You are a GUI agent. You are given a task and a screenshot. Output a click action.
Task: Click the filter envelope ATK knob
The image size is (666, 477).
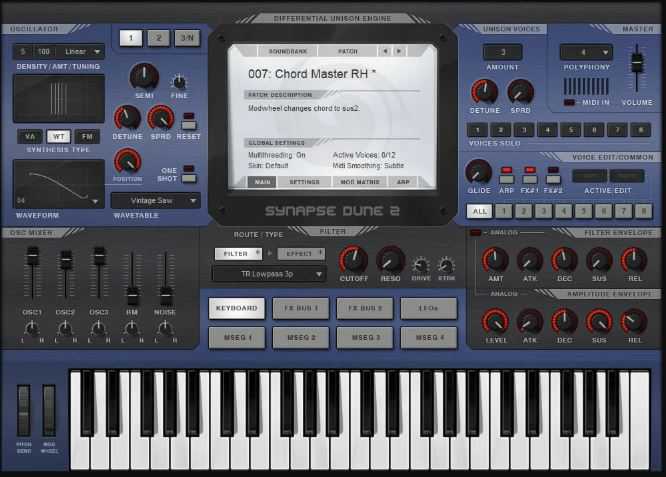[x=530, y=260]
